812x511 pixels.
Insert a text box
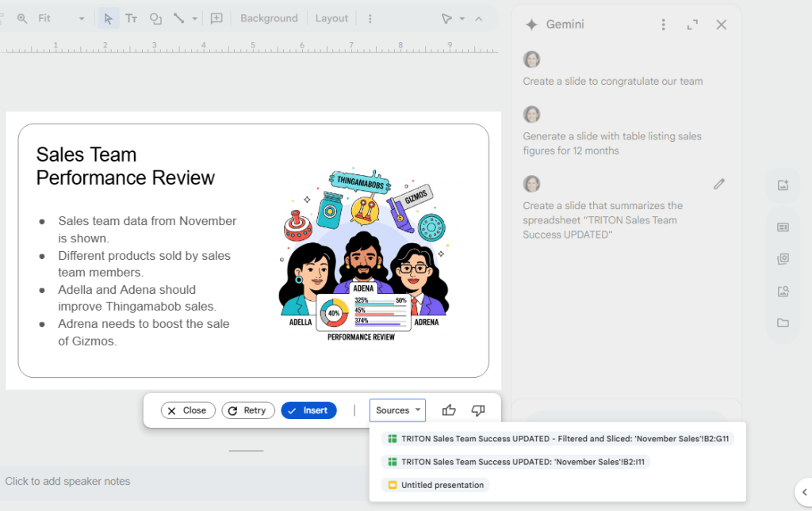coord(131,17)
